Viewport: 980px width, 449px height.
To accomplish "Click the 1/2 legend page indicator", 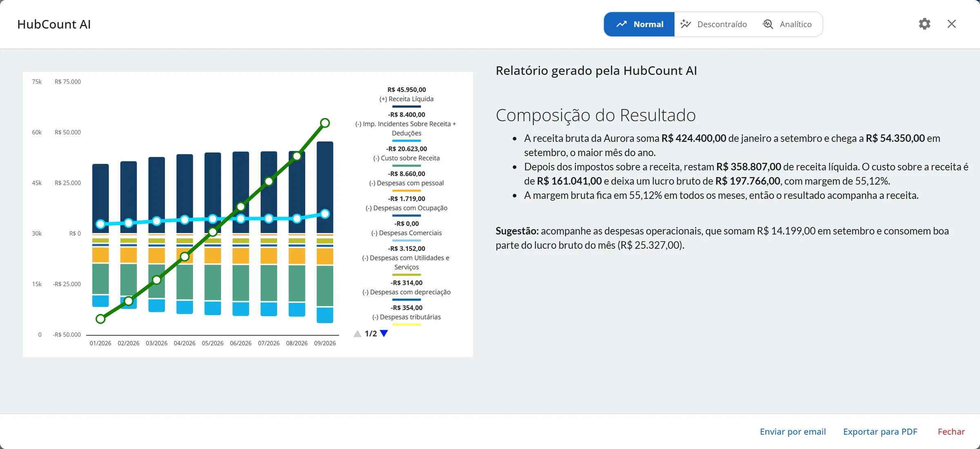I will point(371,334).
